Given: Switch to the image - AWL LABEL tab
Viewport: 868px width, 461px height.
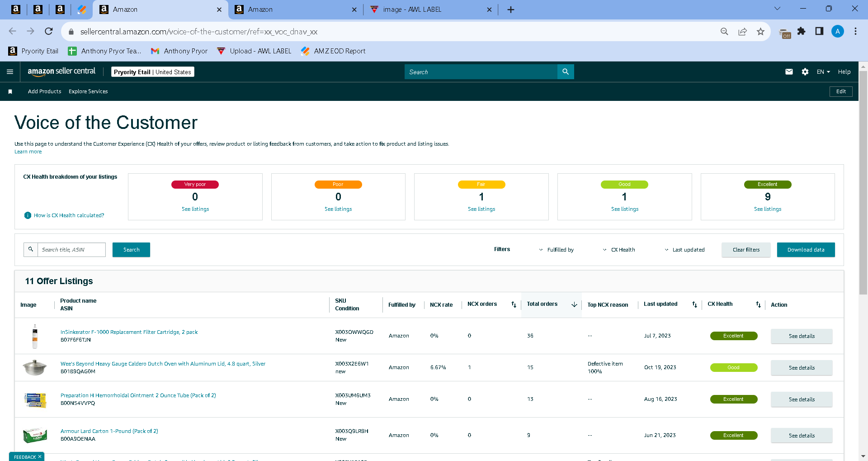Looking at the screenshot, I should tap(430, 10).
